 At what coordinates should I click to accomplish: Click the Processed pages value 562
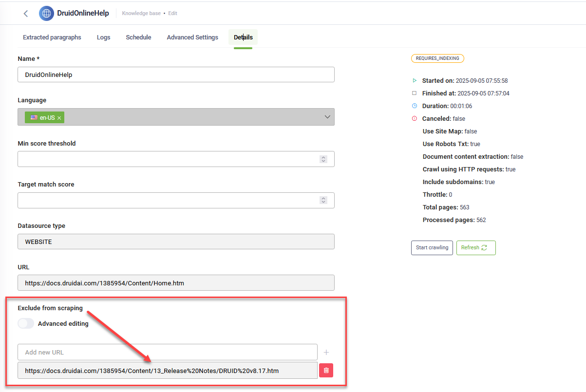[481, 220]
